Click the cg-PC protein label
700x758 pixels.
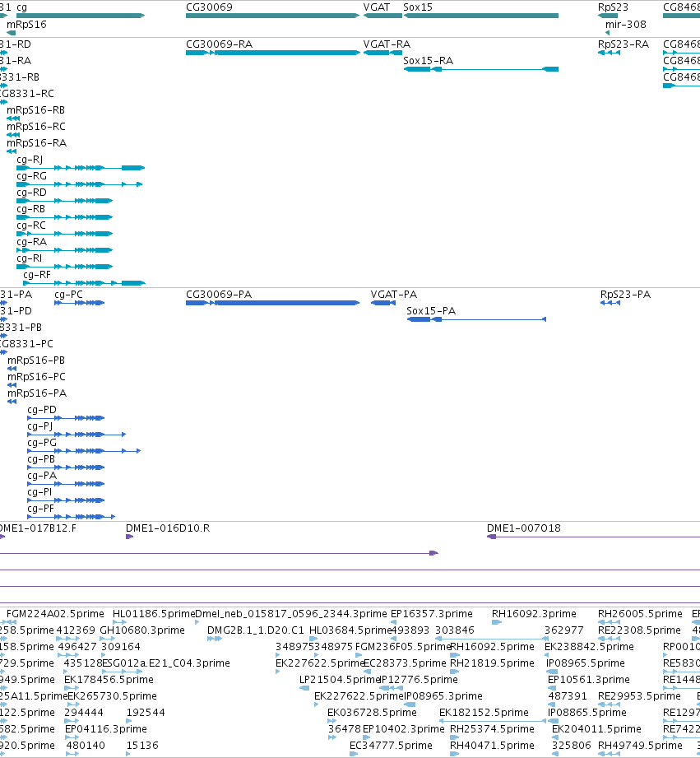pyautogui.click(x=68, y=295)
